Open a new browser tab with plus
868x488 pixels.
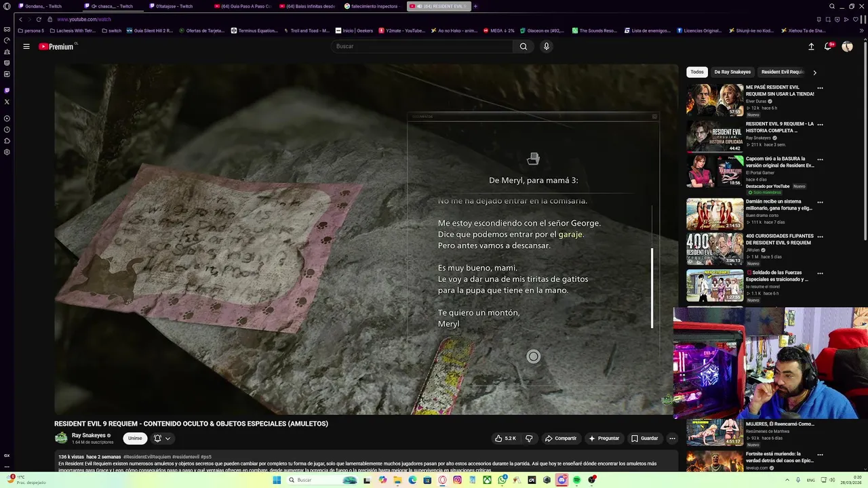(x=475, y=6)
